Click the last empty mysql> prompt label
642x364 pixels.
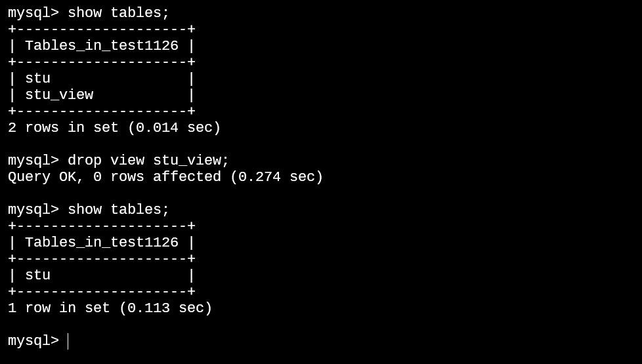point(33,341)
